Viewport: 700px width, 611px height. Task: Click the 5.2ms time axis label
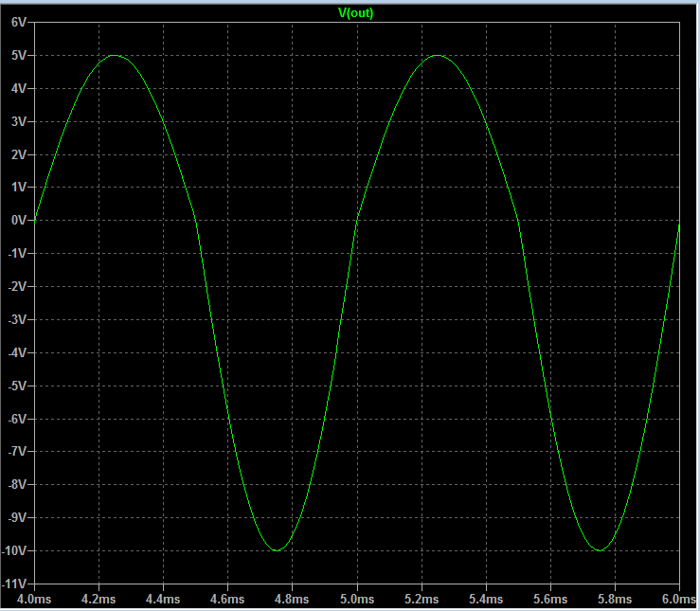(x=422, y=599)
